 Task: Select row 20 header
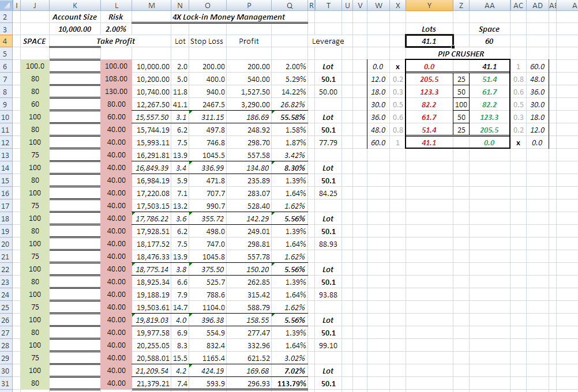(x=6, y=244)
